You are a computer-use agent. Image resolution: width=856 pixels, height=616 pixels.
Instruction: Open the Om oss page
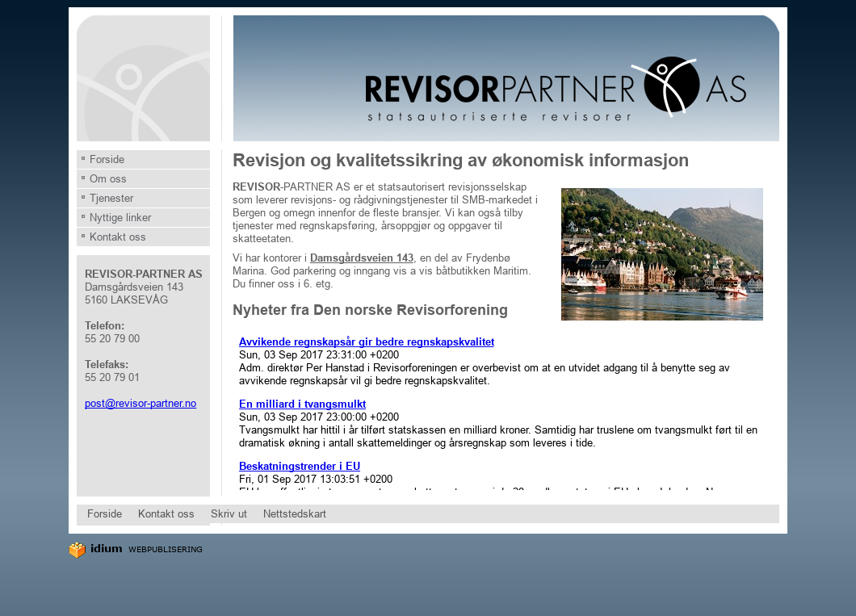(107, 178)
